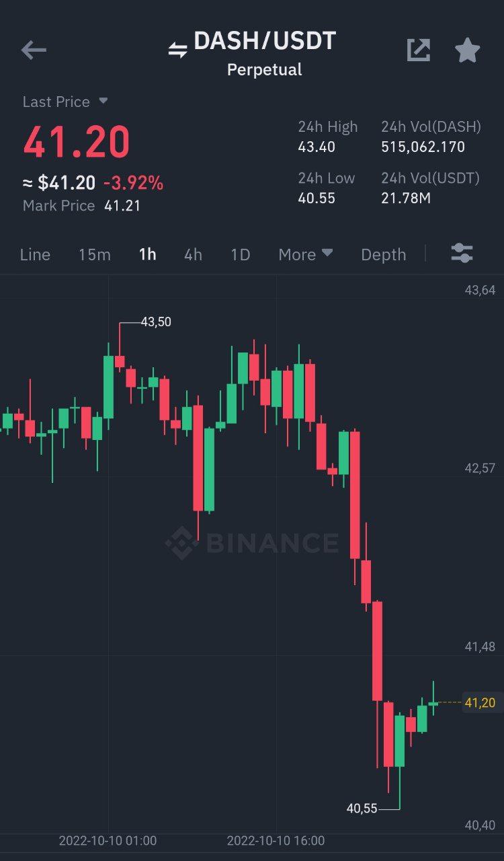This screenshot has height=861, width=504.
Task: Expand the More timeframes dropdown
Action: pyautogui.click(x=306, y=254)
